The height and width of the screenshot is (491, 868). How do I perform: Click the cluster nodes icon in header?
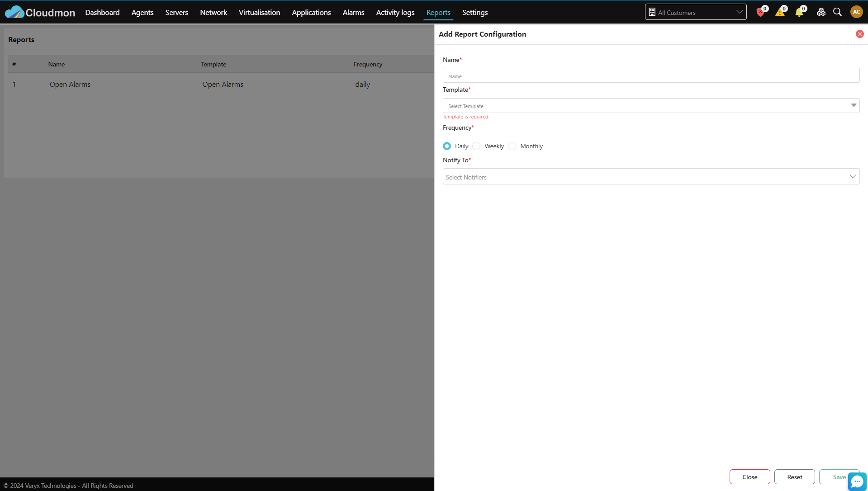click(x=821, y=12)
